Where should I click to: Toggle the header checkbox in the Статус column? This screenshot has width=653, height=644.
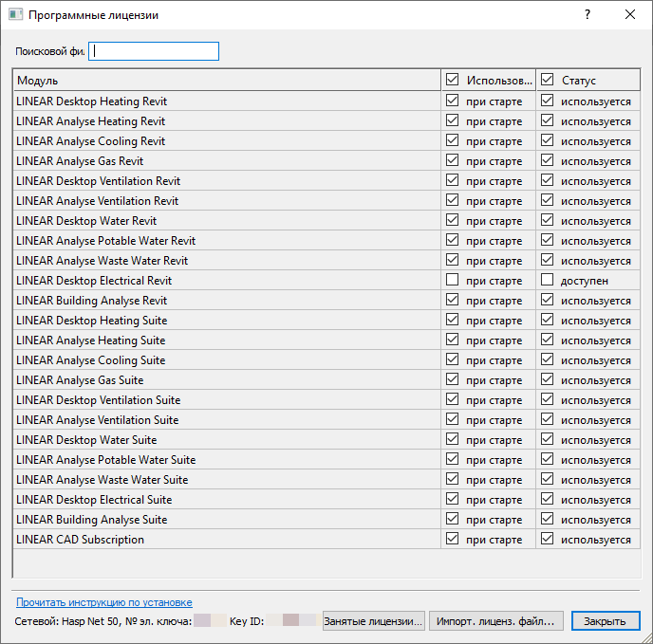click(x=547, y=80)
